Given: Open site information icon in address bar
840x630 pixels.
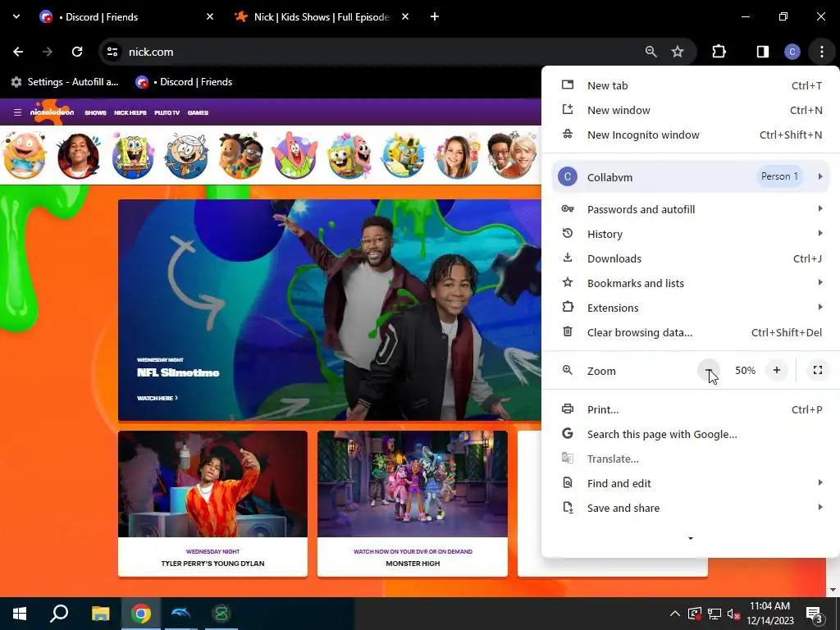Looking at the screenshot, I should pyautogui.click(x=112, y=52).
